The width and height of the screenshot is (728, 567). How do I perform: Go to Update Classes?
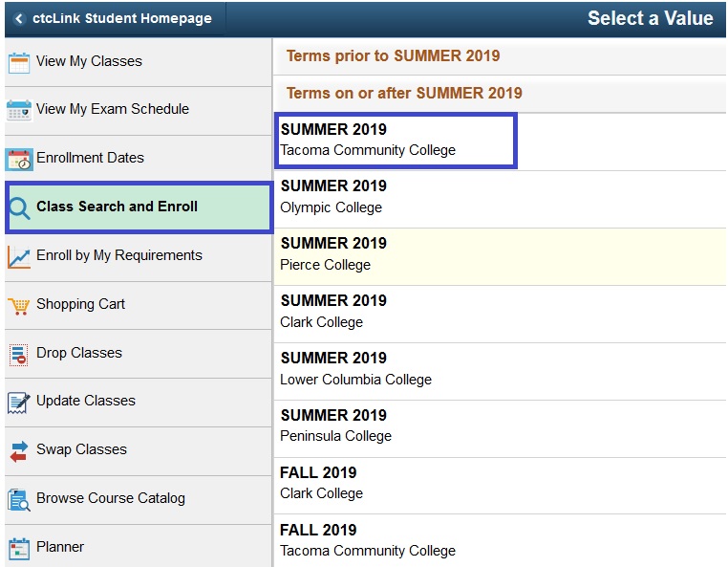pos(139,402)
